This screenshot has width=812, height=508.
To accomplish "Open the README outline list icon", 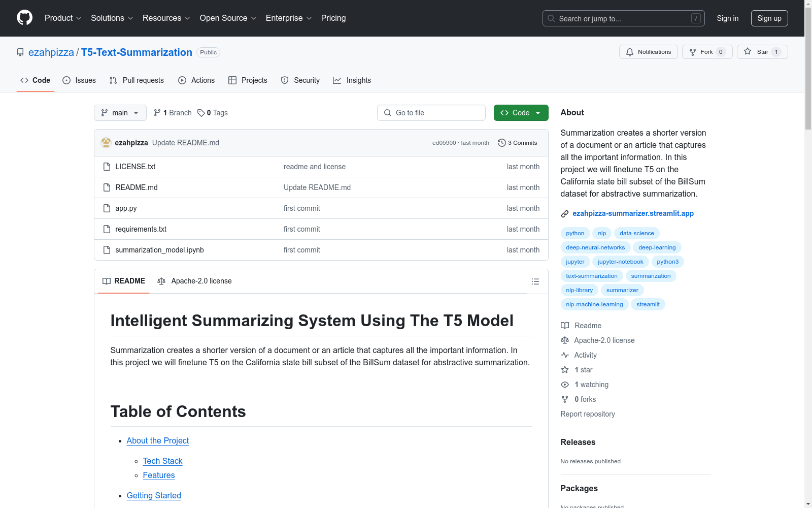I will (535, 281).
